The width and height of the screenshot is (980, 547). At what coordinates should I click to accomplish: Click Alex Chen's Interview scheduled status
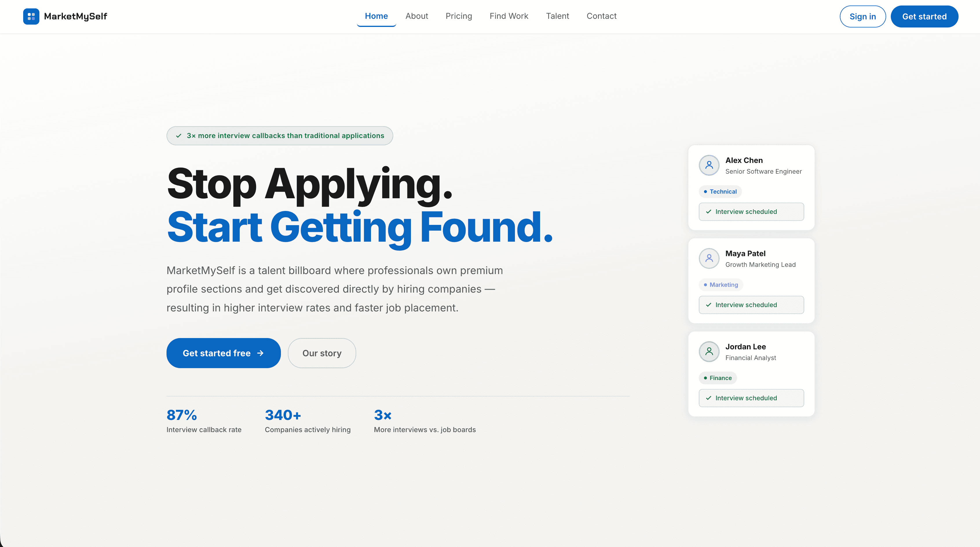751,211
